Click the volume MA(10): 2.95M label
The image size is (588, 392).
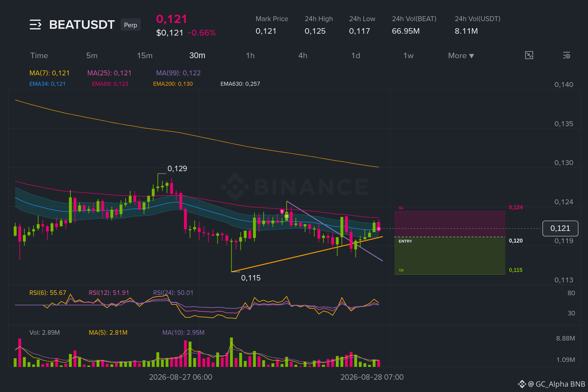(x=183, y=333)
